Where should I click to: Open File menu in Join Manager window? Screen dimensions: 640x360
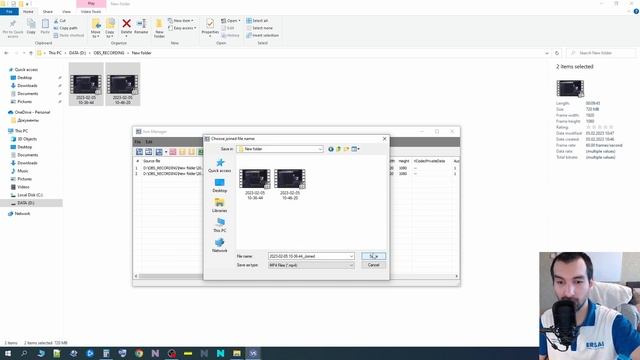coord(138,142)
